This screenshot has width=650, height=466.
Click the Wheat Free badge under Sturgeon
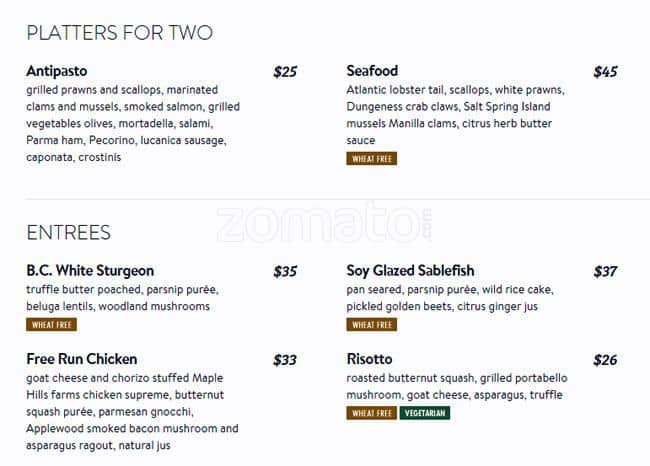[52, 325]
